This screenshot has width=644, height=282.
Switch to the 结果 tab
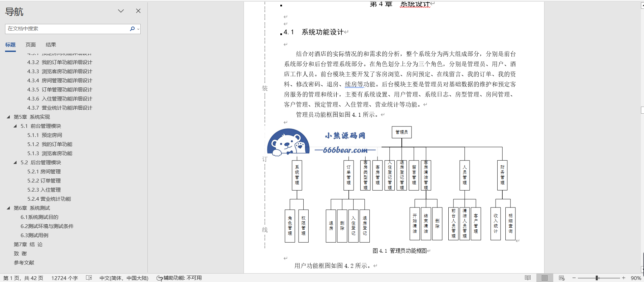(x=51, y=45)
